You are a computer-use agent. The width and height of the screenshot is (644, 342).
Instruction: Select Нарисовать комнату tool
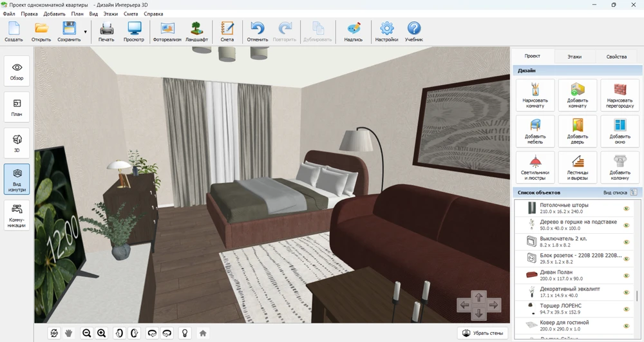535,95
